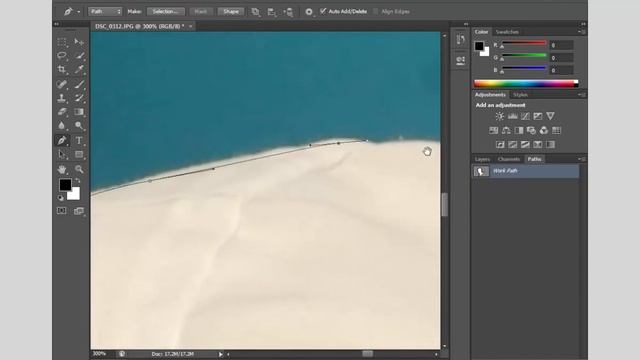Select the Eraser tool
Viewport: 640px width, 360px height.
pyautogui.click(x=62, y=112)
